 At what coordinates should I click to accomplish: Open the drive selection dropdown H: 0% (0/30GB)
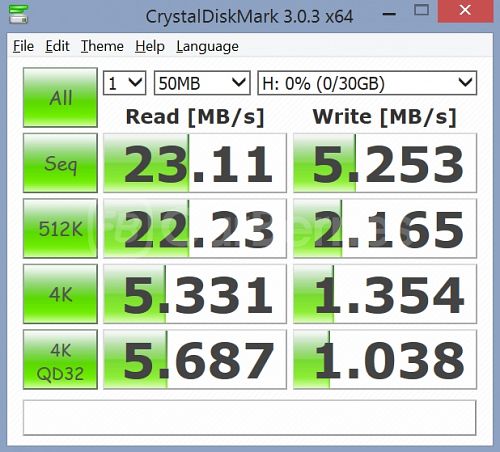(x=367, y=83)
